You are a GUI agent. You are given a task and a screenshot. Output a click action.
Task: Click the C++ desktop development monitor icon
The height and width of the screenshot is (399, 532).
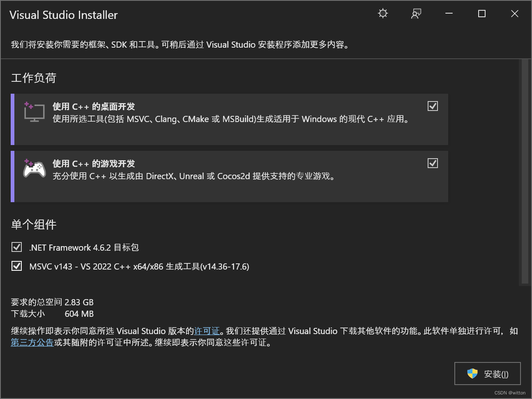point(34,112)
